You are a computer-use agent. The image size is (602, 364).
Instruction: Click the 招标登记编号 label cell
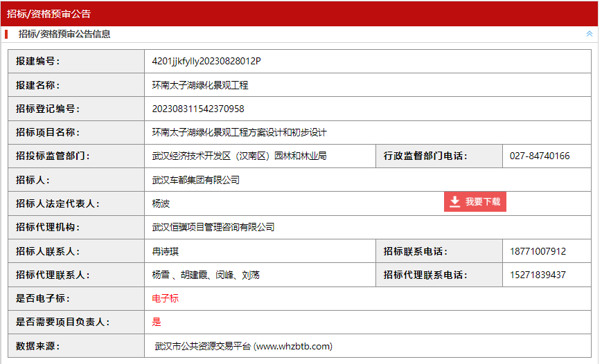click(x=76, y=109)
